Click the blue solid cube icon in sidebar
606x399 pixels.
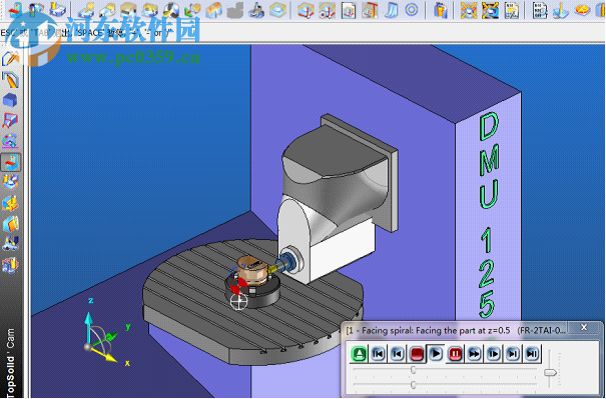click(10, 100)
